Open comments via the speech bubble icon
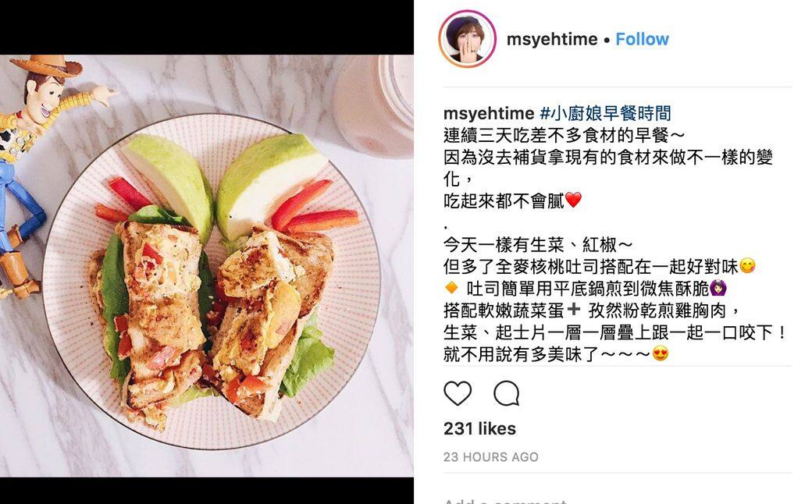The width and height of the screenshot is (812, 504). 507,394
